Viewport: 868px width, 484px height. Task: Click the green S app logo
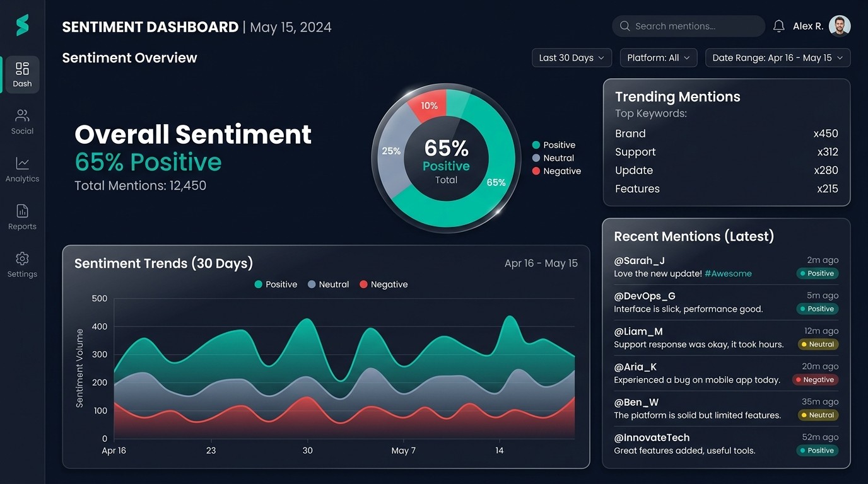(x=23, y=25)
